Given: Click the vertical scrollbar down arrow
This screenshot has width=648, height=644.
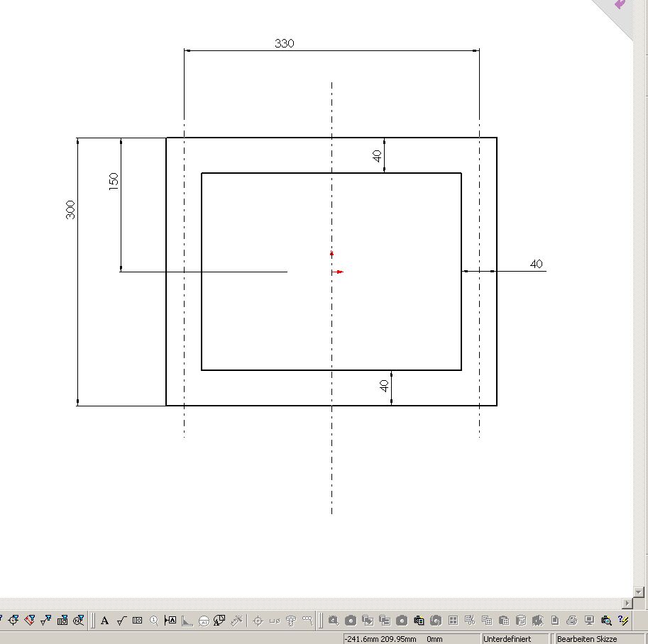Looking at the screenshot, I should 639,592.
